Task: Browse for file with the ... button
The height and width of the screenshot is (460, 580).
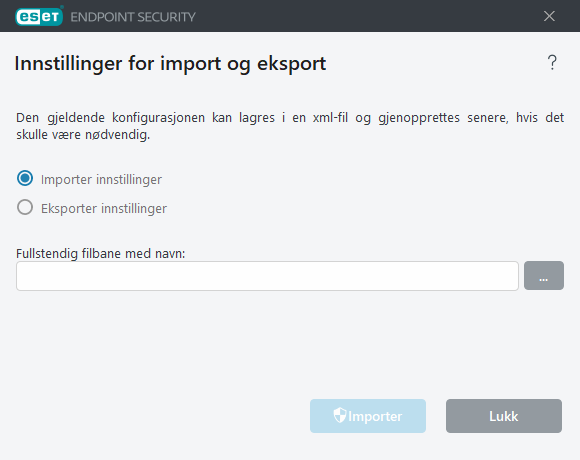Action: 544,276
